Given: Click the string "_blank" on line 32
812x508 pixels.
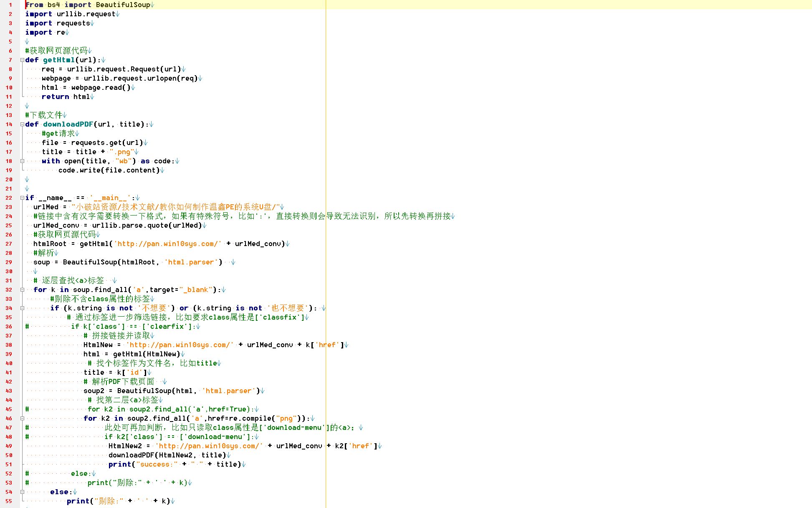Looking at the screenshot, I should tap(196, 290).
